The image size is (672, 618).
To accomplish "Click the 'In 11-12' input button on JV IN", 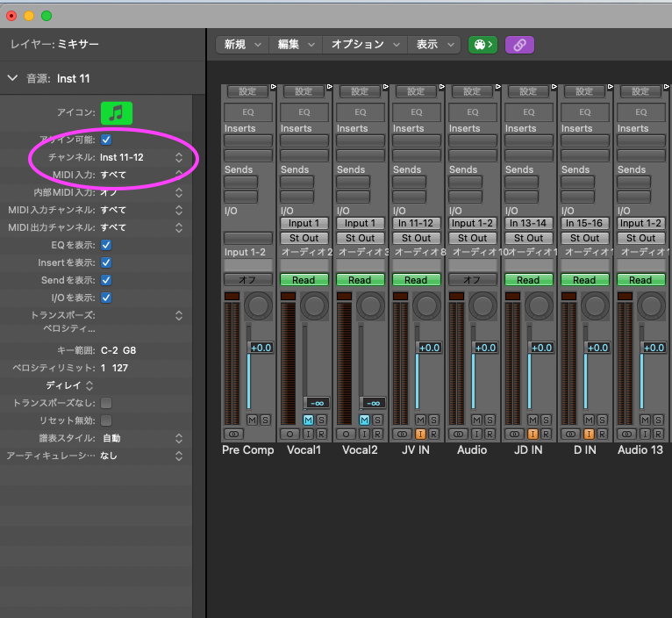I will [416, 223].
